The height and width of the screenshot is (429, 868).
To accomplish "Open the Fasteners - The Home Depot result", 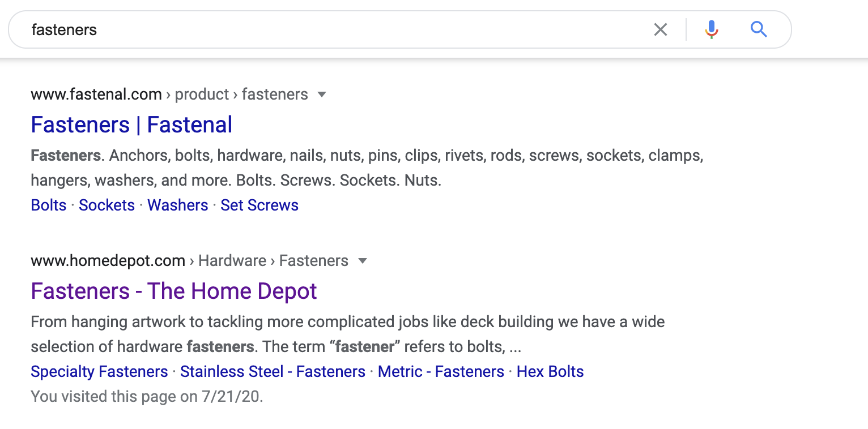I will click(x=173, y=291).
